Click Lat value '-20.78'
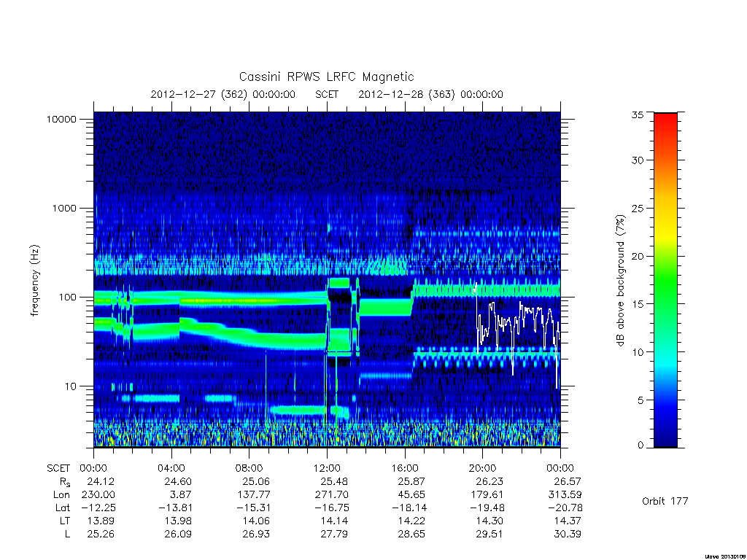 pyautogui.click(x=565, y=507)
